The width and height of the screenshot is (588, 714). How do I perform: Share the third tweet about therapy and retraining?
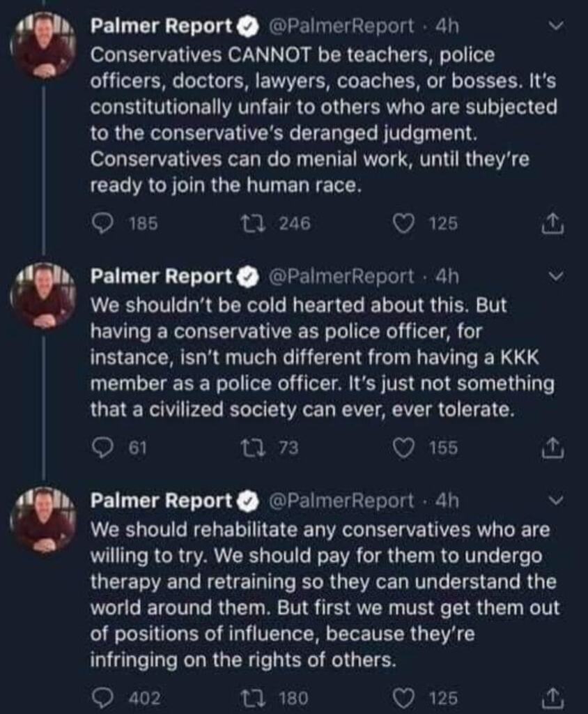[552, 697]
